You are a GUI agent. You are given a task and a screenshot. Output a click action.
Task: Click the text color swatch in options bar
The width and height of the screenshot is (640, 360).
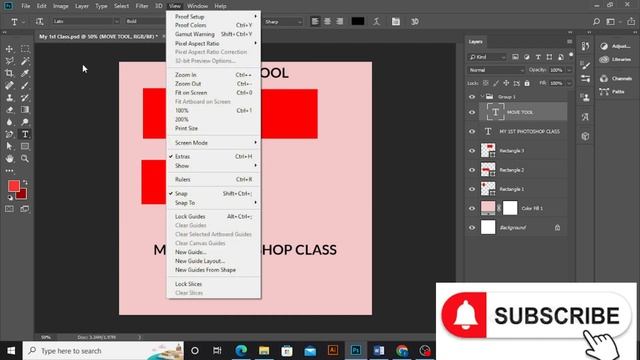click(358, 21)
